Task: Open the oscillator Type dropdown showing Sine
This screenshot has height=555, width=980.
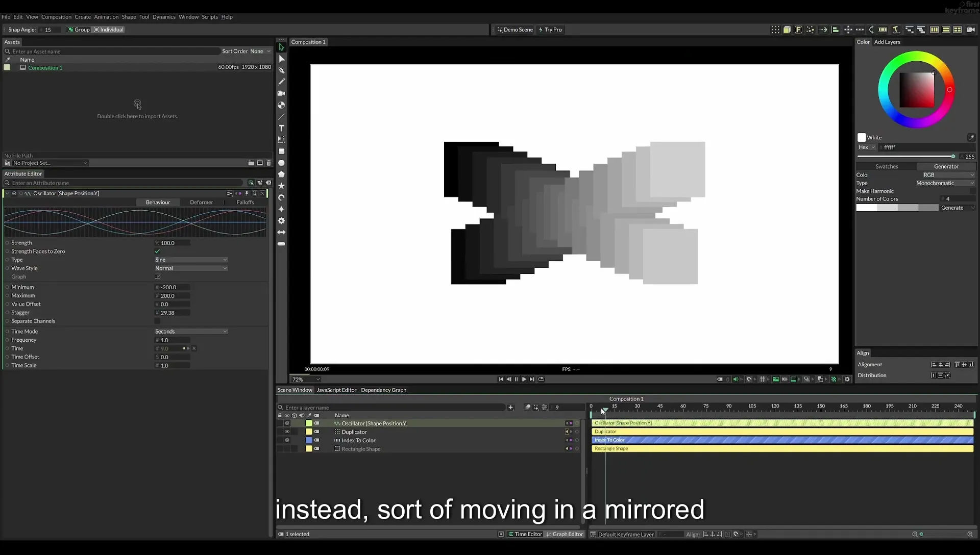Action: coord(191,260)
